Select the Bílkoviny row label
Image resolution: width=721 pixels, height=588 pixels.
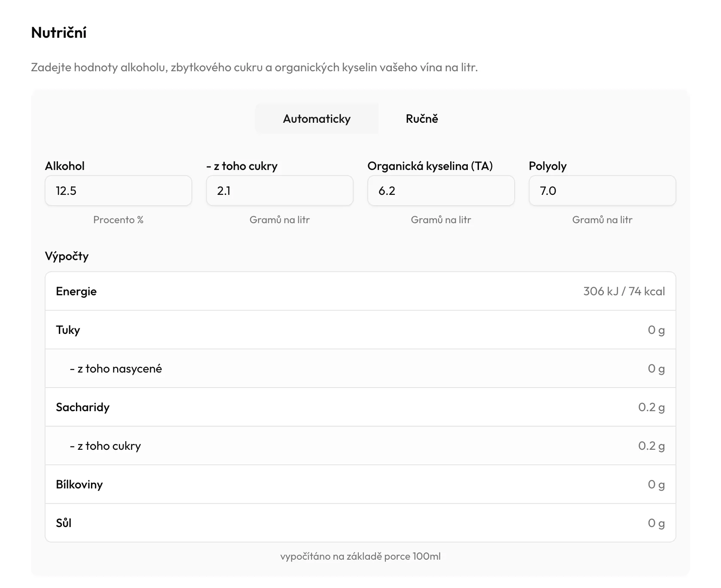[79, 485]
